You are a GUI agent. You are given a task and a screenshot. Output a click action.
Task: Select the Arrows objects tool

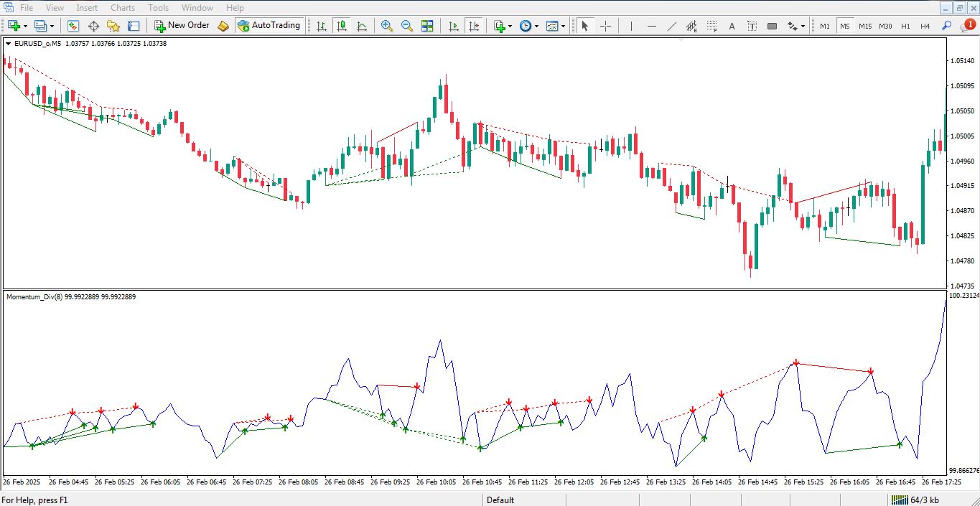(792, 26)
